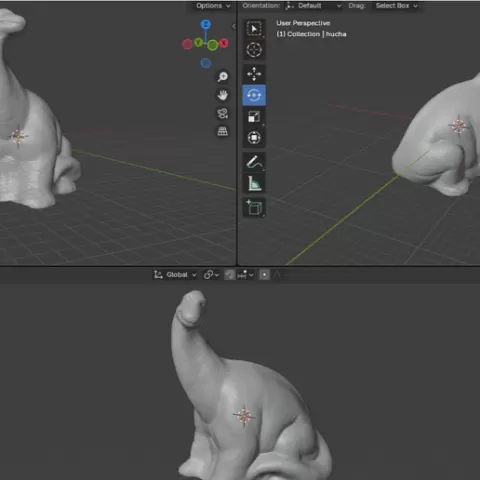480x480 pixels.
Task: Click the red X axis gizmo handle
Action: (224, 43)
